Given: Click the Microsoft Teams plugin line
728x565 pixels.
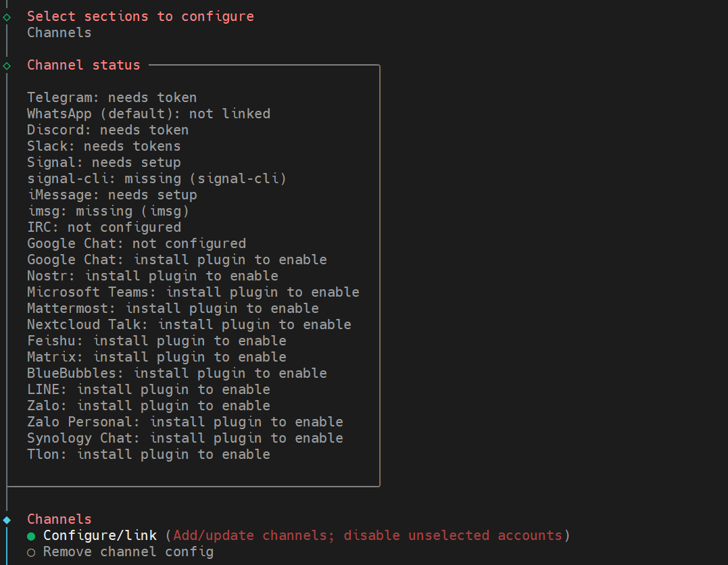Looking at the screenshot, I should click(x=193, y=292).
